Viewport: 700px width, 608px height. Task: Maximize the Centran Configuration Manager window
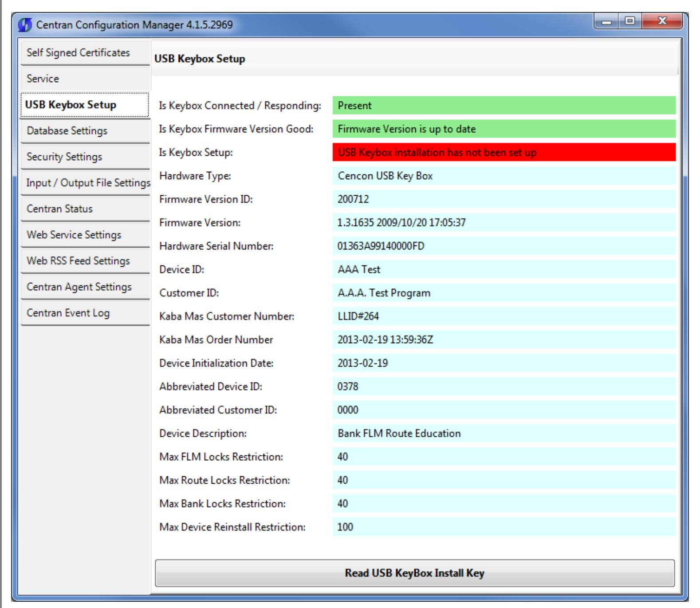629,21
